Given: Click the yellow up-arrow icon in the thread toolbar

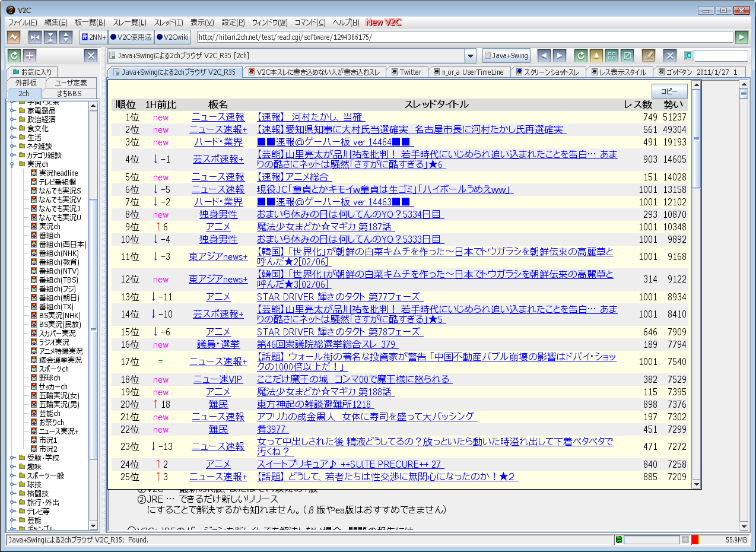Looking at the screenshot, I should 596,56.
